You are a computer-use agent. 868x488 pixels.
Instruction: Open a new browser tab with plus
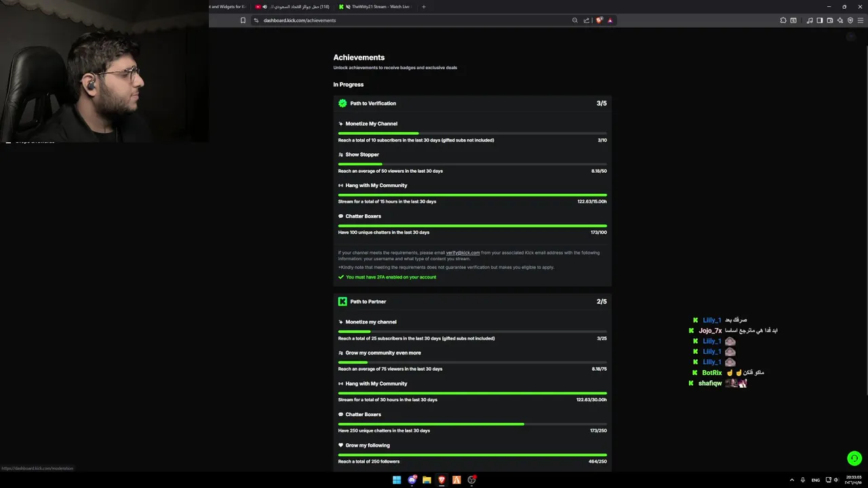click(x=424, y=7)
